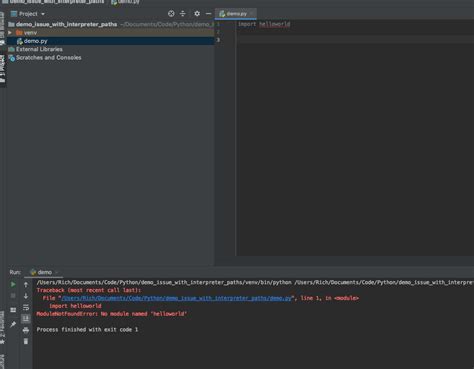
Task: Click the down arrow in console toolbar
Action: click(26, 296)
